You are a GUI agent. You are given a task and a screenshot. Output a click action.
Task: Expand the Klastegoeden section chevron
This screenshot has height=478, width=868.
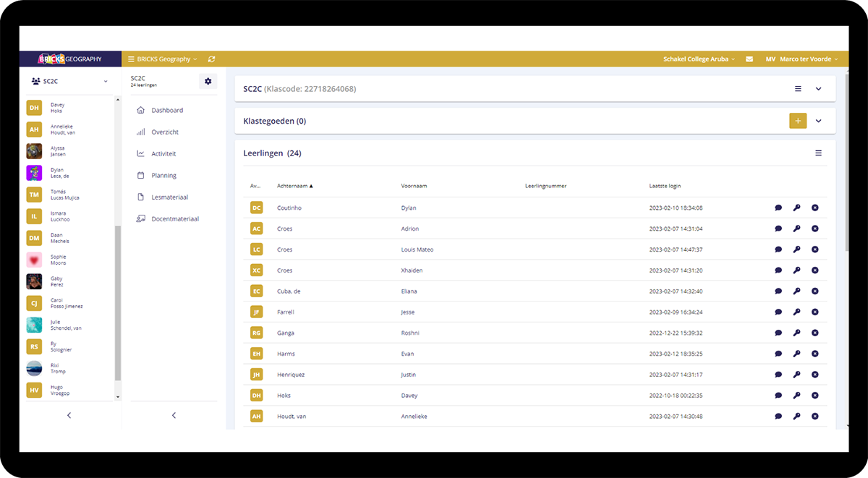[x=818, y=121]
